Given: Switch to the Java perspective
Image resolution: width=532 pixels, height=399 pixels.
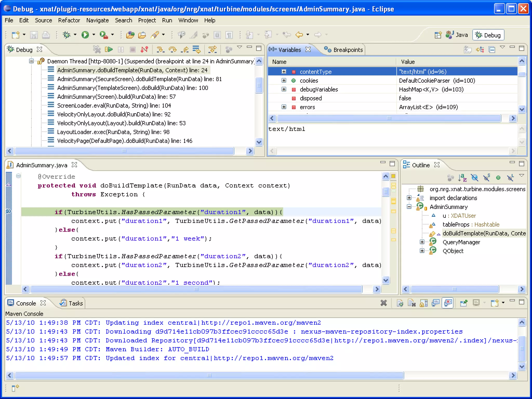Looking at the screenshot, I should (457, 35).
